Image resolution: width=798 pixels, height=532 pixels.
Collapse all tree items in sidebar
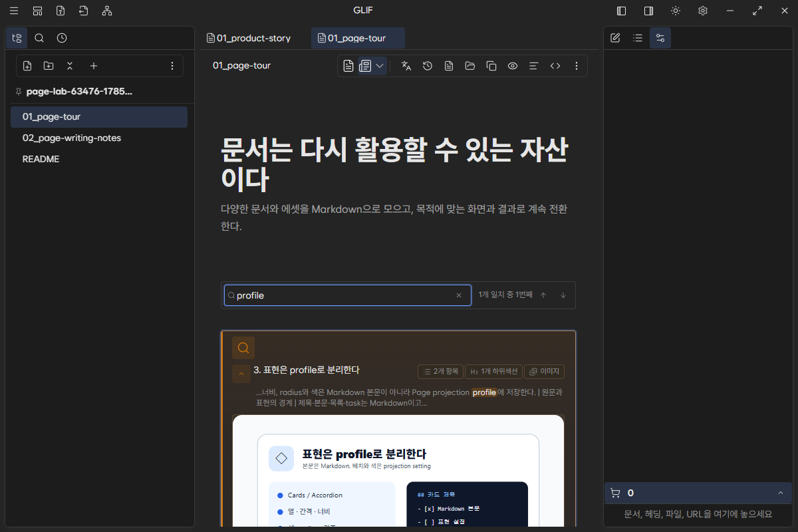point(70,66)
